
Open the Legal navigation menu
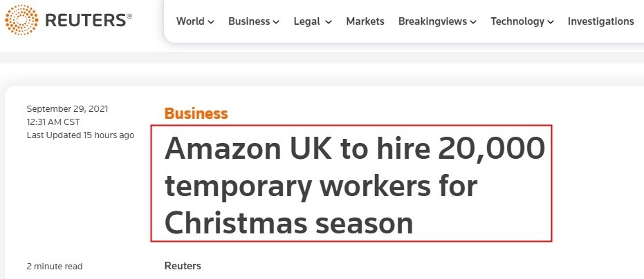coord(307,21)
